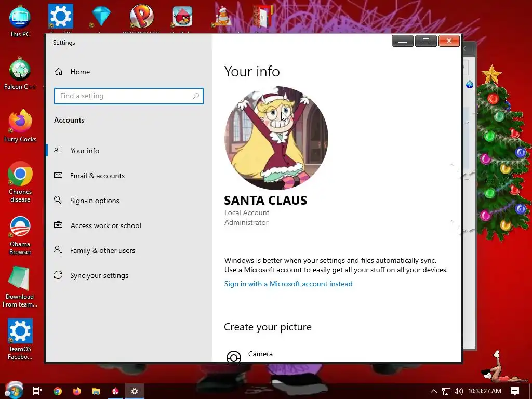
Task: Open Firefox from the taskbar
Action: click(77, 391)
